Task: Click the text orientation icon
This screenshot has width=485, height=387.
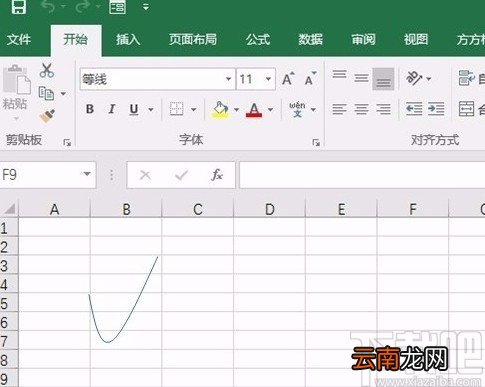Action: [x=414, y=79]
